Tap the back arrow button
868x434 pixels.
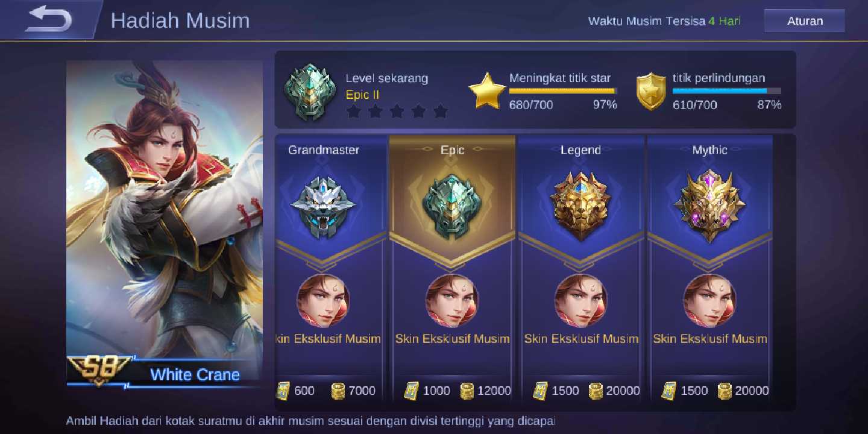48,19
